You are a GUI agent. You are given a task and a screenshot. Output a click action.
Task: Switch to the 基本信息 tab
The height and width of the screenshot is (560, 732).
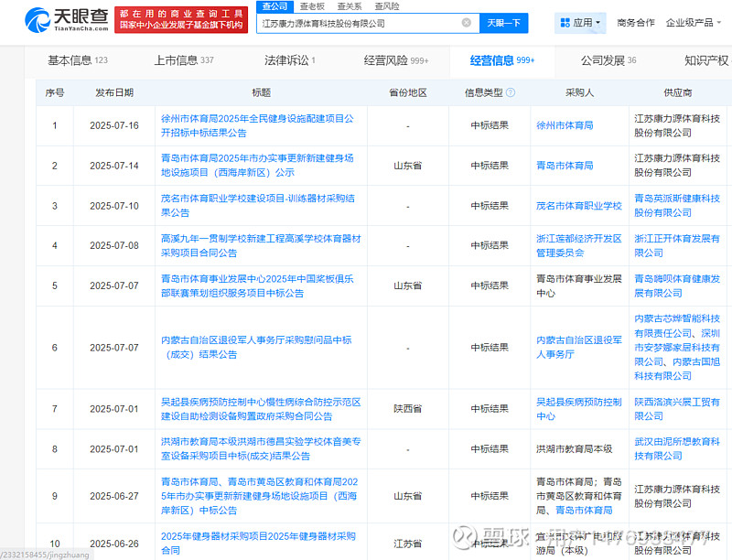78,60
